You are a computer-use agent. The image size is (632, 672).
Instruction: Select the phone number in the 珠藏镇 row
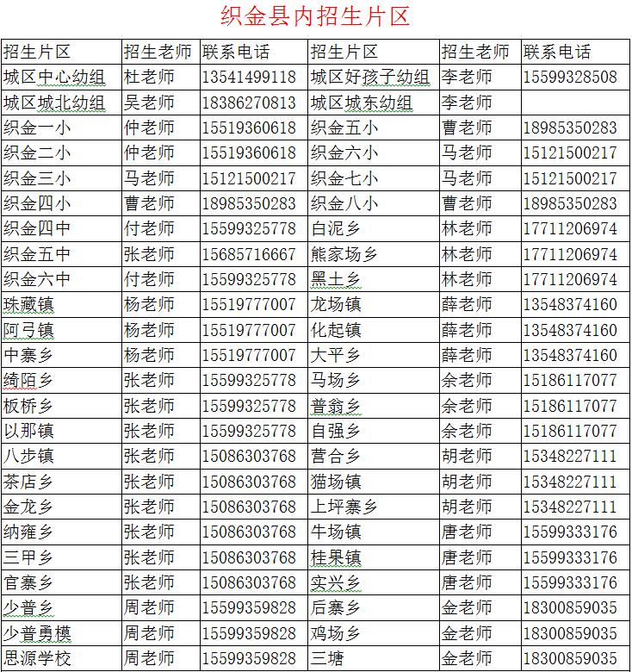(249, 305)
